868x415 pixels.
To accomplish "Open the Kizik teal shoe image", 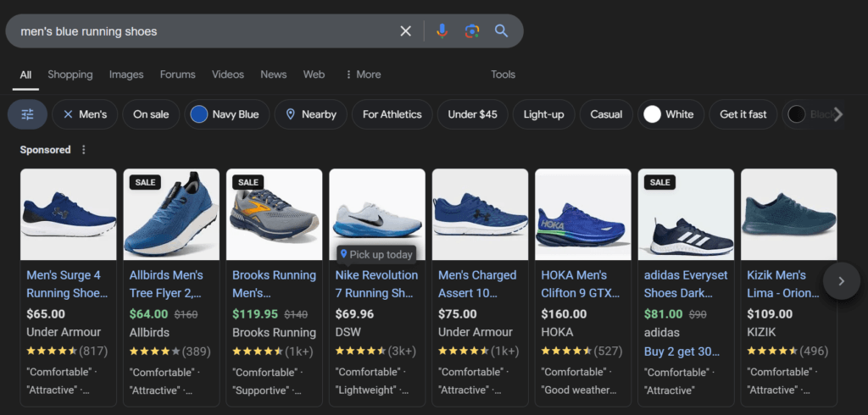I will [789, 214].
